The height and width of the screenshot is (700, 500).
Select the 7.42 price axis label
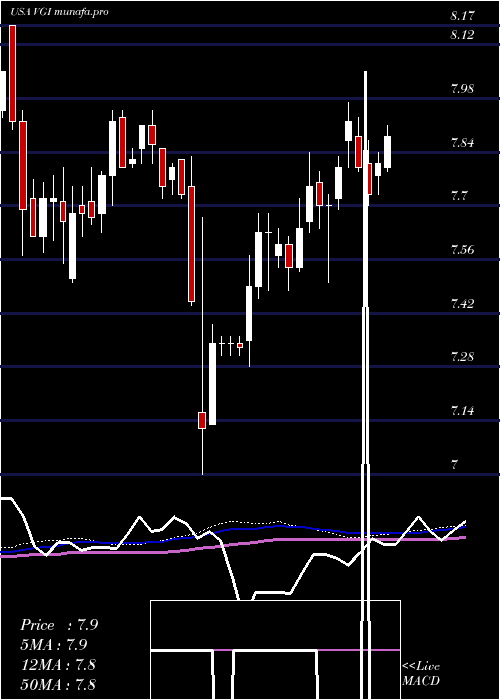[x=462, y=304]
